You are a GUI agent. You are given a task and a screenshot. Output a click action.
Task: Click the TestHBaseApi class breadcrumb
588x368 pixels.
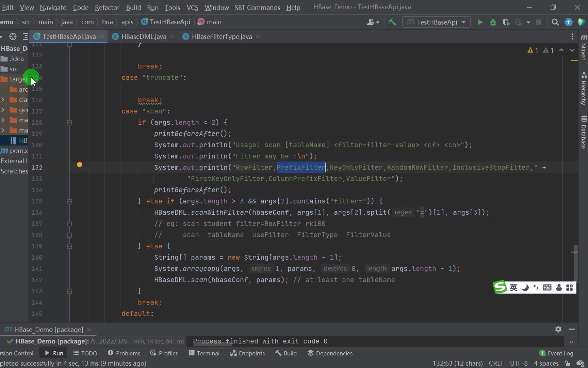(166, 22)
